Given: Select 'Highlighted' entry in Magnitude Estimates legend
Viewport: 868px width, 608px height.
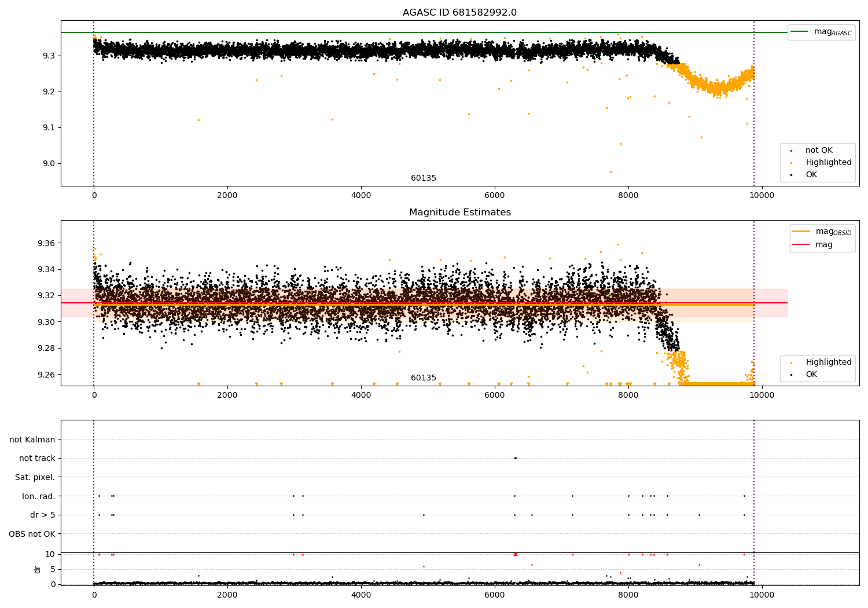Looking at the screenshot, I should coord(829,362).
